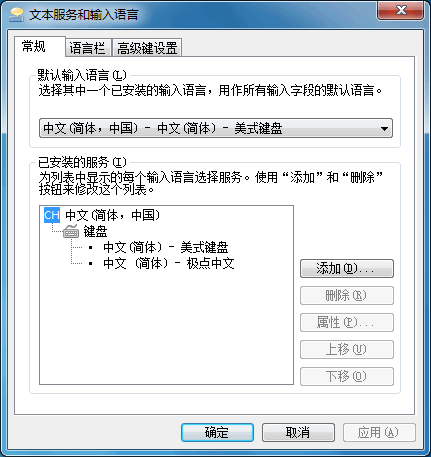Click the 删除(R) button

(x=347, y=296)
